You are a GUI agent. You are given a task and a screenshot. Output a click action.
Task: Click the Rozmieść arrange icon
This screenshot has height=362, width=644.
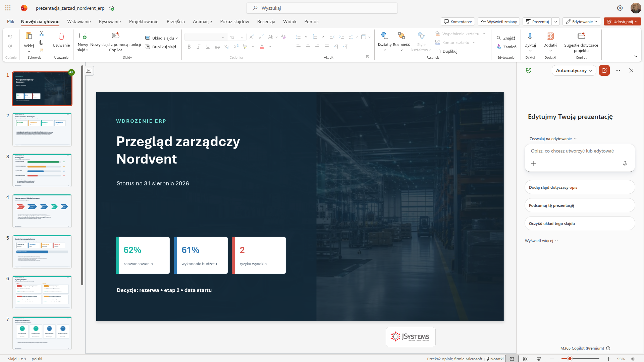(401, 36)
